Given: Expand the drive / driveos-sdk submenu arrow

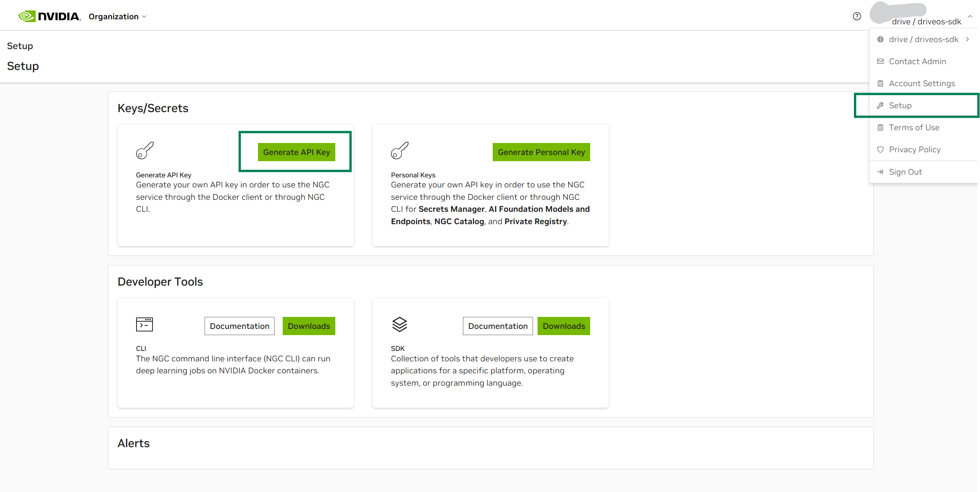Looking at the screenshot, I should point(967,39).
